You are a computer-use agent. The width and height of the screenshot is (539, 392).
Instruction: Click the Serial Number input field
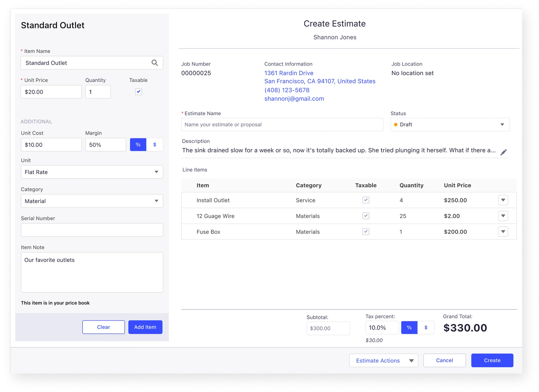tap(92, 230)
